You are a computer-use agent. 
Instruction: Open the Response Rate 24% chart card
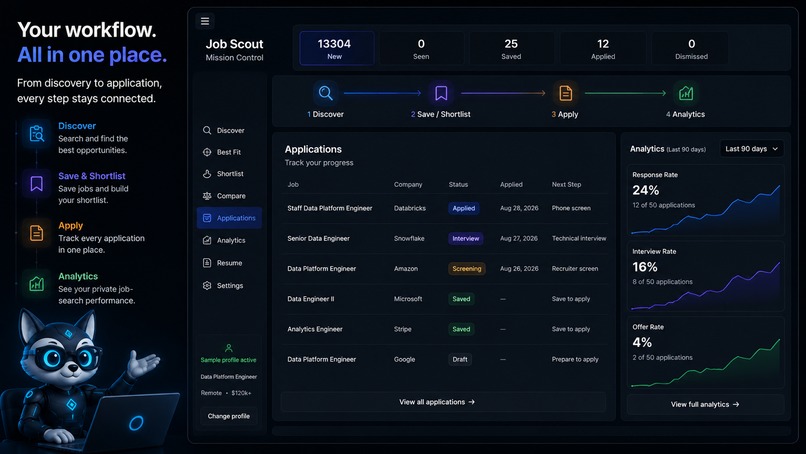point(705,201)
